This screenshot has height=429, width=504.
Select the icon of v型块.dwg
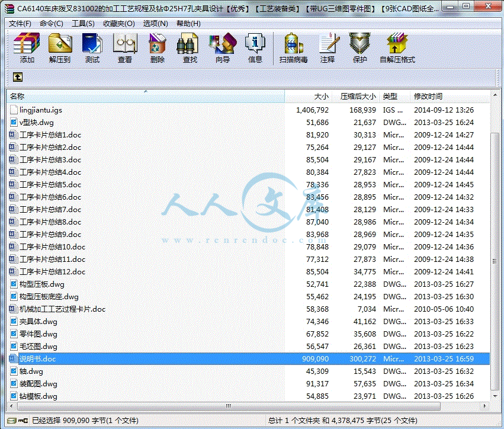coord(14,122)
